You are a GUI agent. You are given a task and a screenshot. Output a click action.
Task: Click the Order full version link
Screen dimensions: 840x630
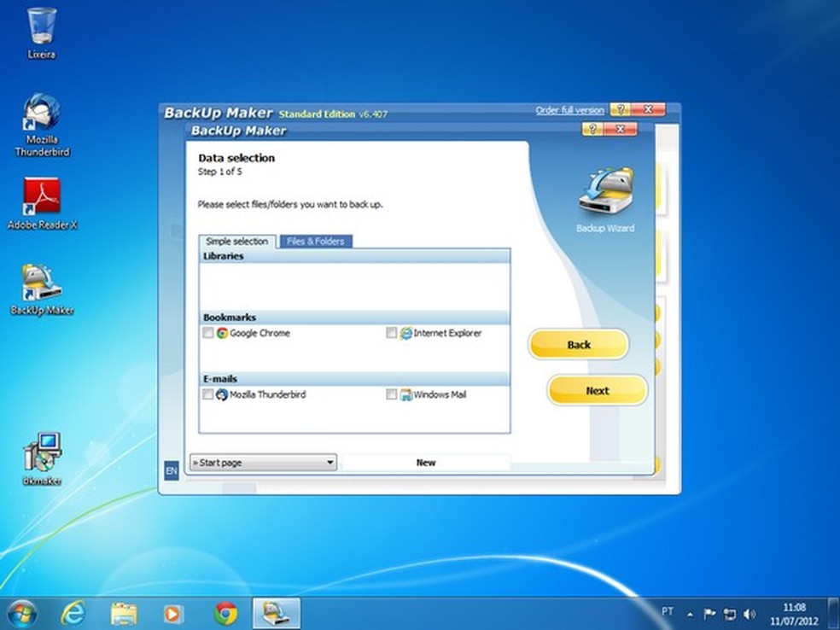[x=569, y=110]
